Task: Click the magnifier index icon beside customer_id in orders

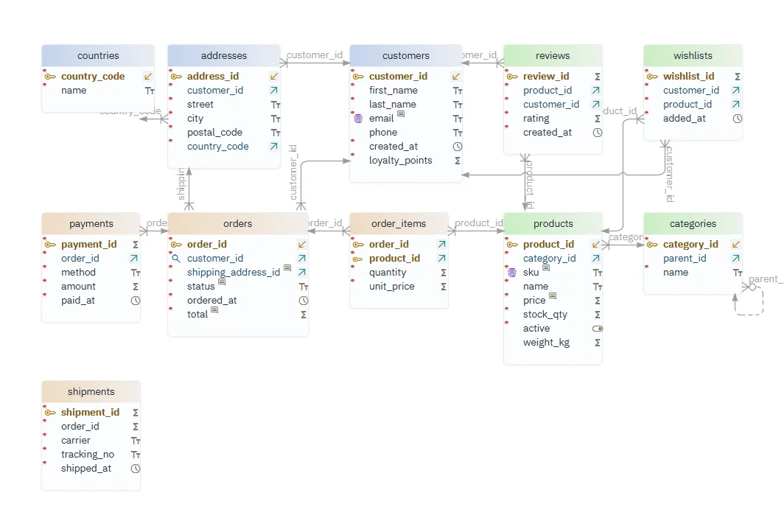Action: coord(176,259)
